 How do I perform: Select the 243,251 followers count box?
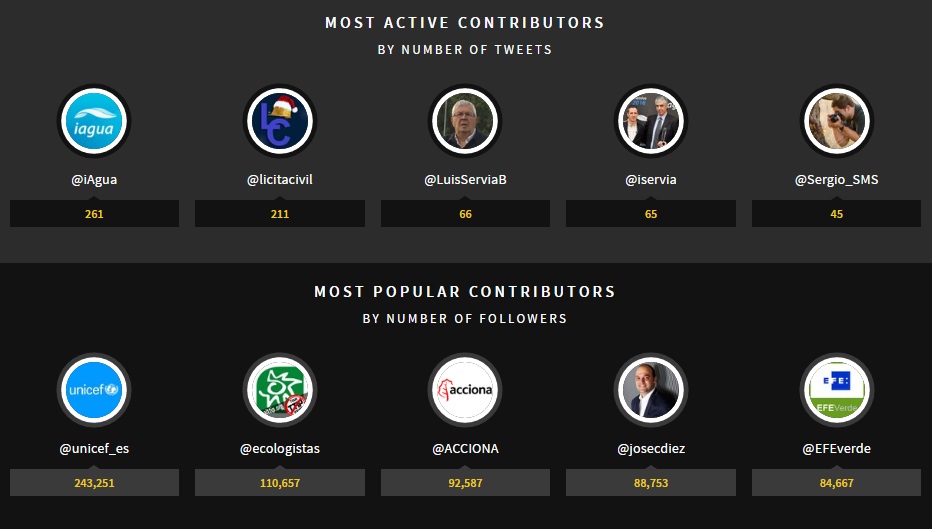pos(94,483)
